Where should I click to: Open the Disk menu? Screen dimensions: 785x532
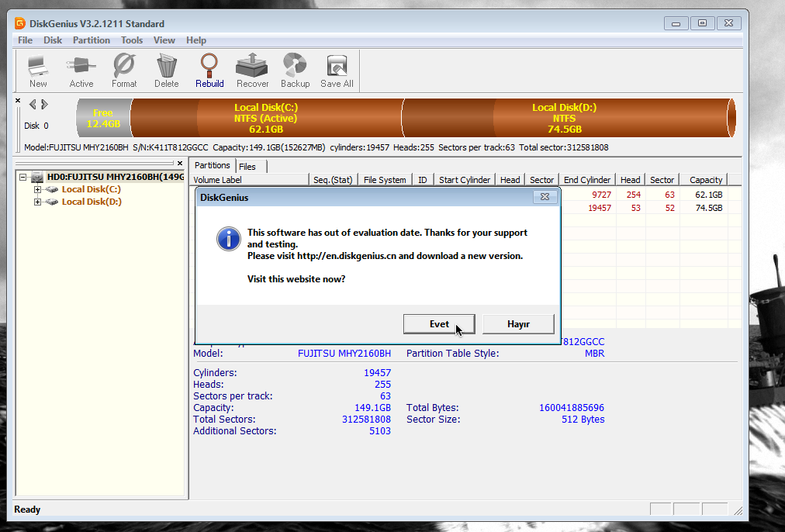[53, 40]
